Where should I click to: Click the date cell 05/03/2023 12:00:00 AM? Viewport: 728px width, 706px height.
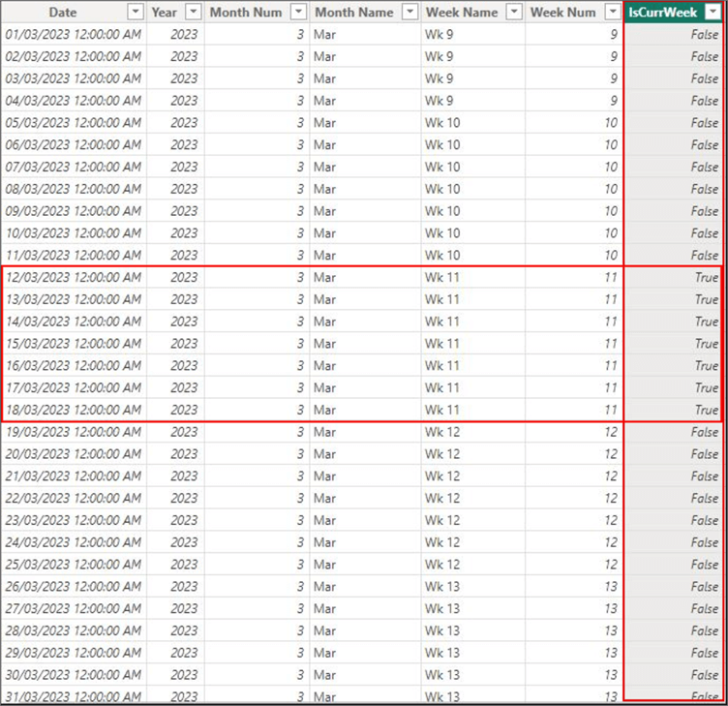tap(74, 123)
